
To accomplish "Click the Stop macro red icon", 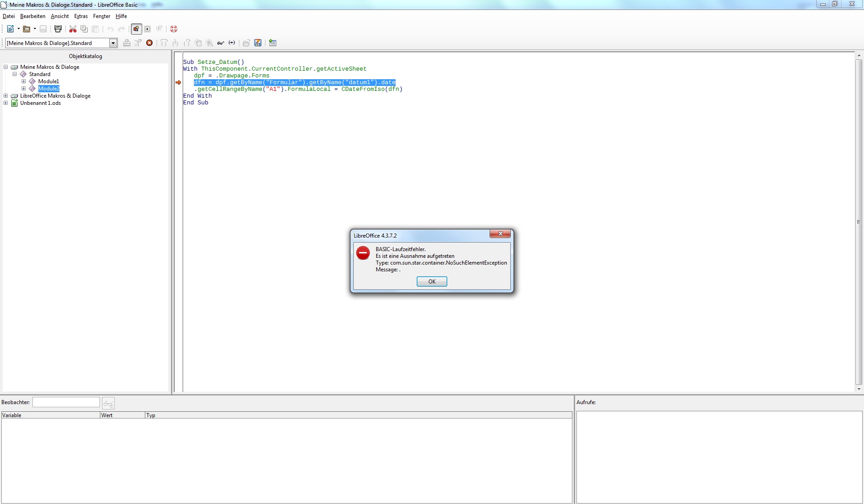I will pyautogui.click(x=149, y=43).
